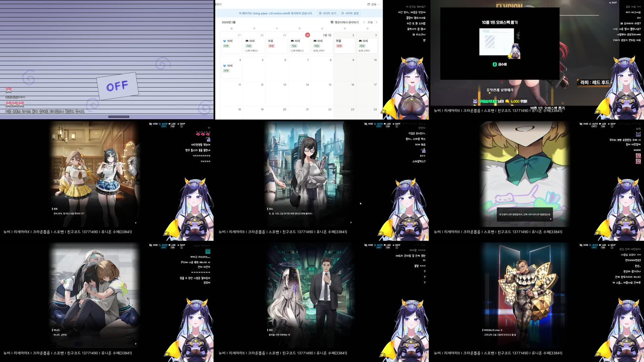Viewport: 644px width, 362px height.
Task: Toggle AUTO in the hugging girls frame
Action: click(163, 245)
